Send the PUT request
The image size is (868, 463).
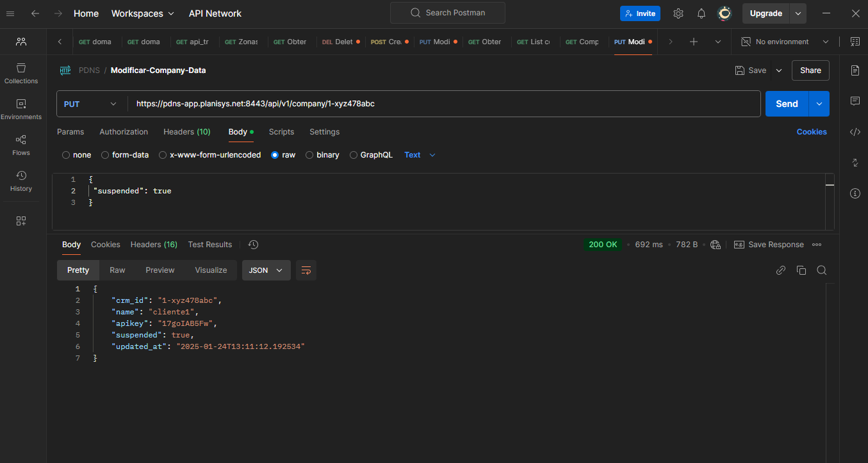click(x=787, y=104)
